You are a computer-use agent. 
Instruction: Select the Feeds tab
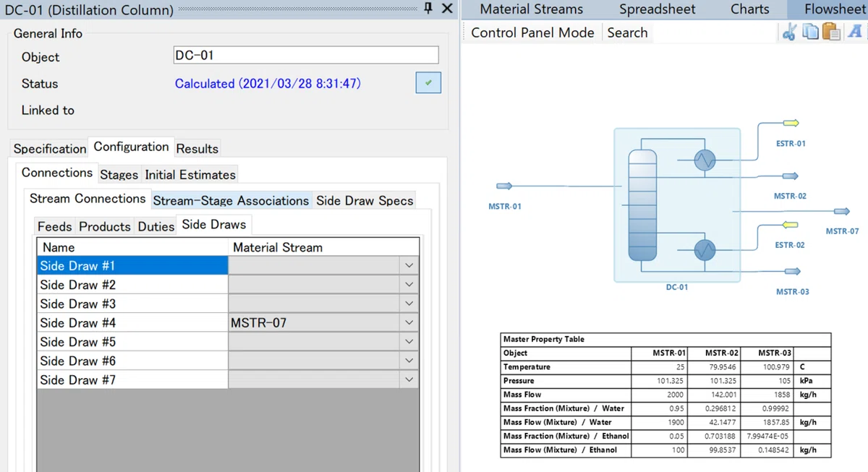click(55, 226)
